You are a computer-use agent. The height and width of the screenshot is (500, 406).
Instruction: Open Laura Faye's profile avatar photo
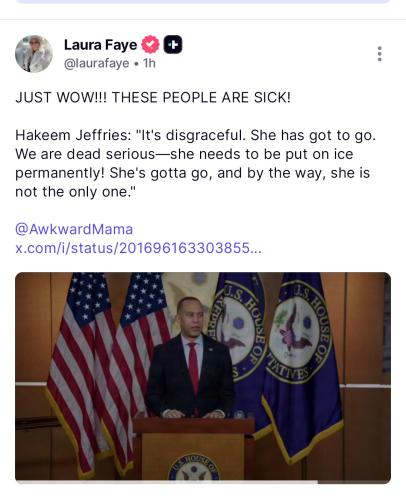click(34, 54)
